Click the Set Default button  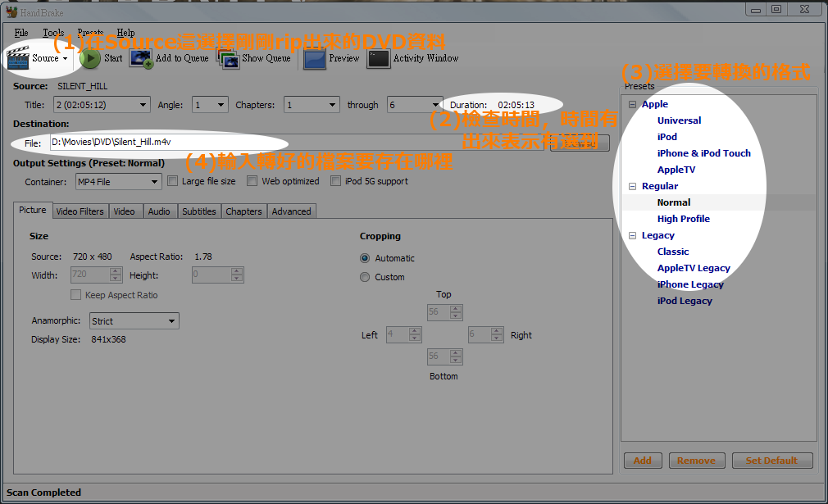click(x=771, y=461)
